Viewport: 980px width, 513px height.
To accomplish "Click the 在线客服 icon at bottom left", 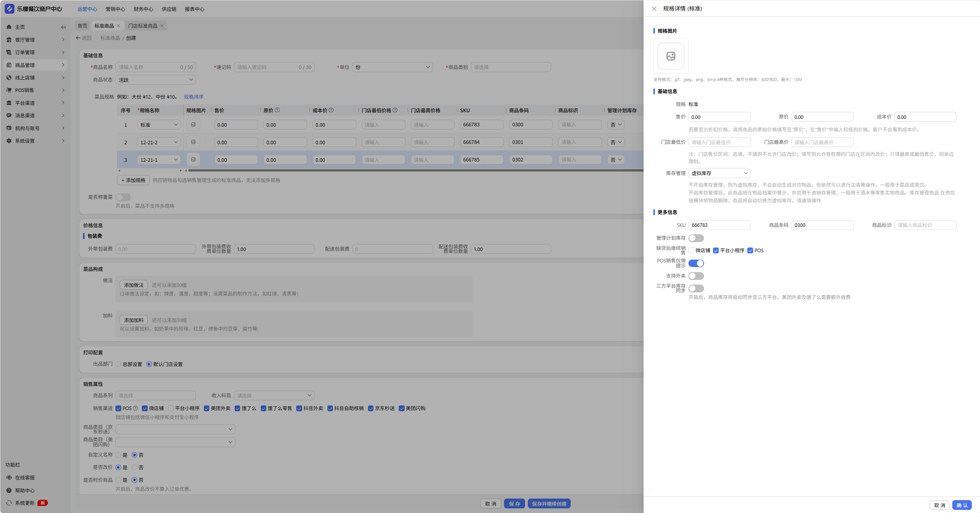I will click(9, 478).
